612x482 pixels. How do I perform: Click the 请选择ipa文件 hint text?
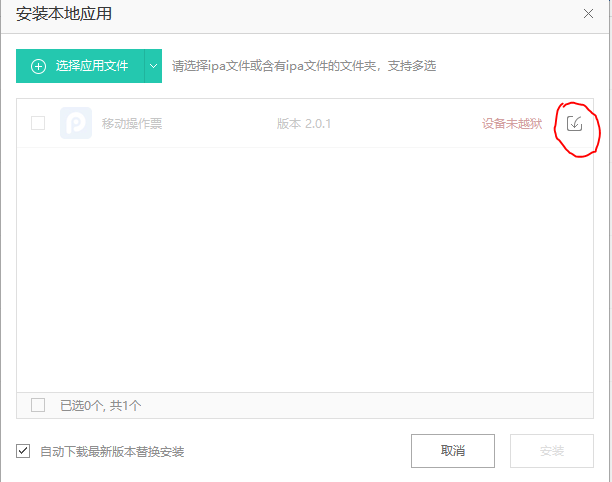coord(303,67)
